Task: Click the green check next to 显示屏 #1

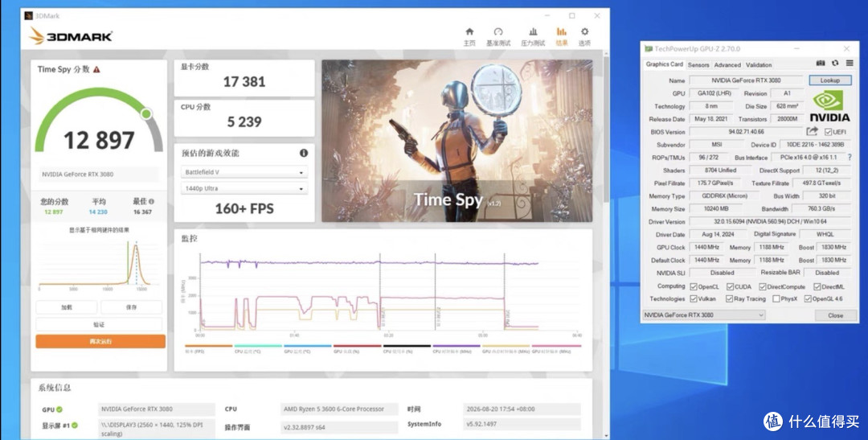Action: [74, 426]
